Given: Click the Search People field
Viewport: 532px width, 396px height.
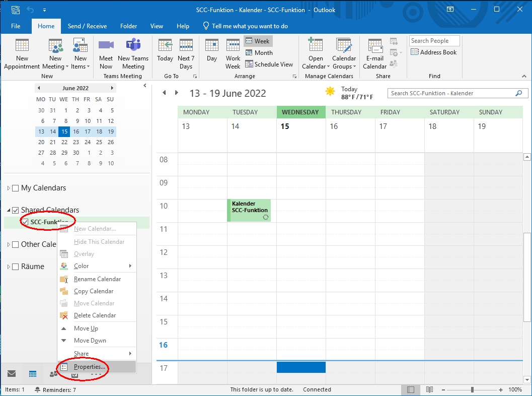Looking at the screenshot, I should click(434, 41).
